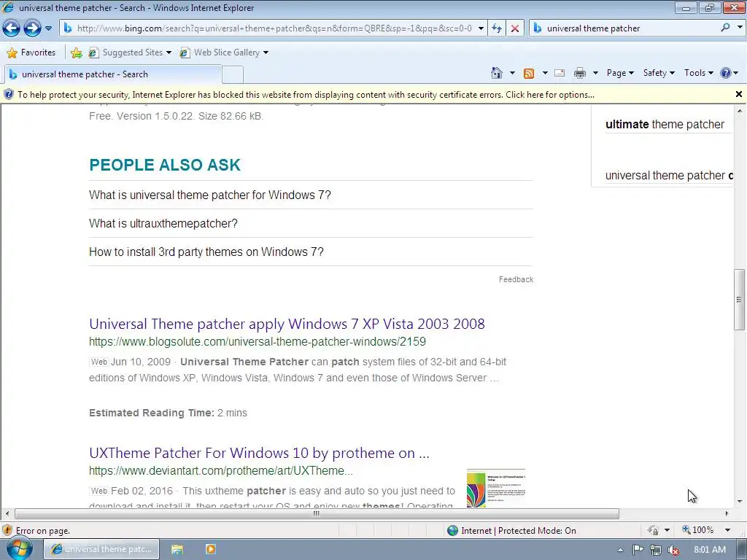Show hidden tray icons arrow
The image size is (747, 560).
coord(620,550)
